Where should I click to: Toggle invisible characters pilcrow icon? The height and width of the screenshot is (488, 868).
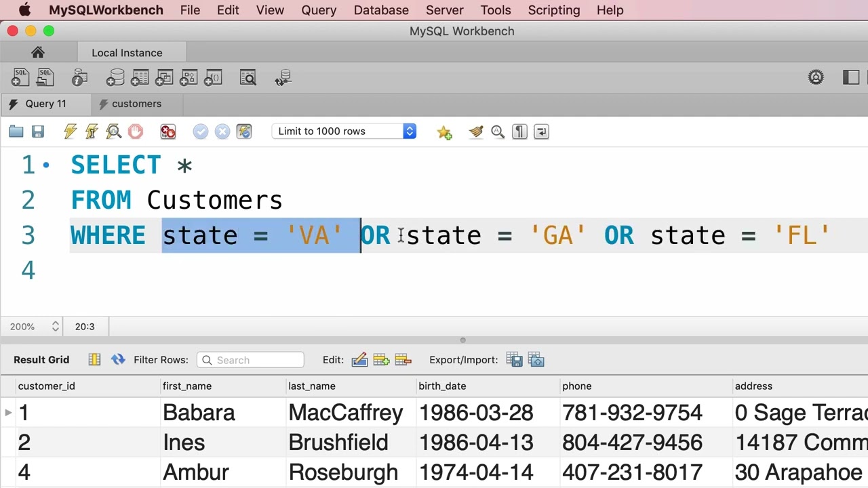(519, 131)
